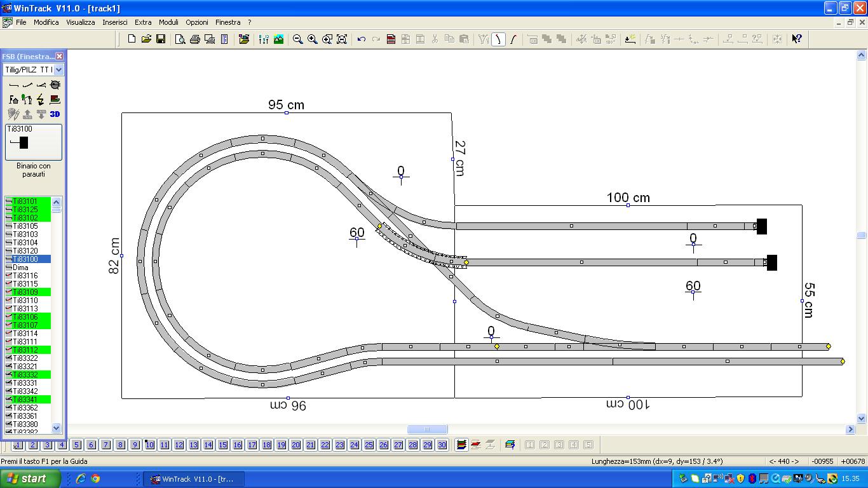
Task: Open the 3D view button
Action: (55, 114)
